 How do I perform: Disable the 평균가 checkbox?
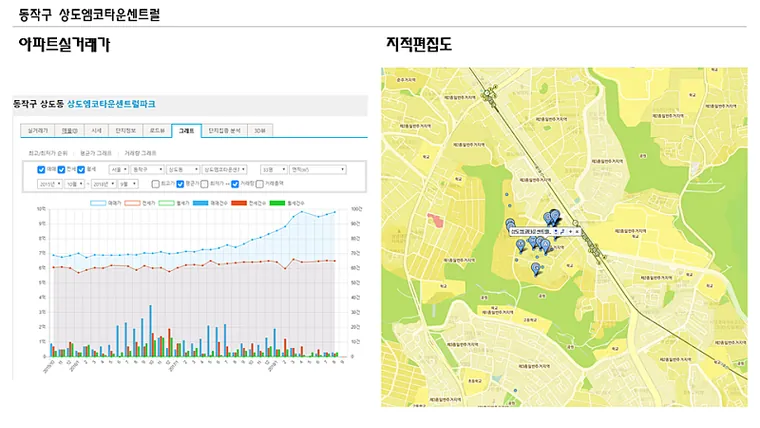[x=180, y=184]
